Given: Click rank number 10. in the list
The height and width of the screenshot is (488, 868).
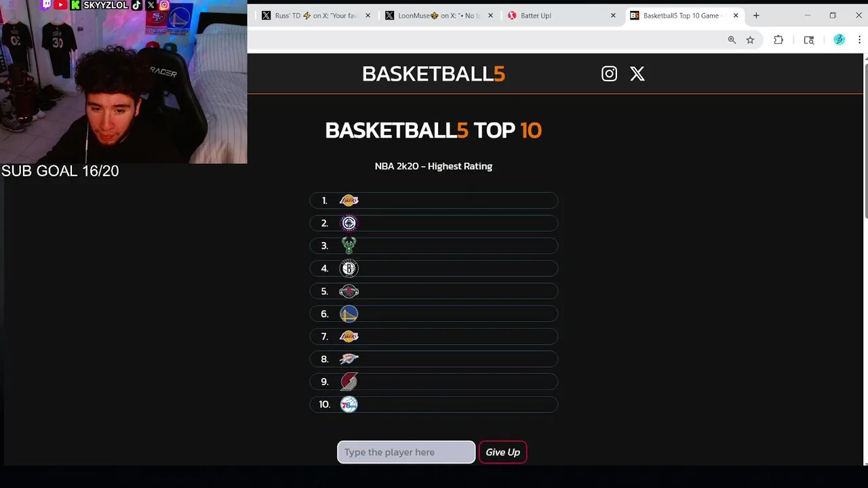Looking at the screenshot, I should click(x=325, y=405).
